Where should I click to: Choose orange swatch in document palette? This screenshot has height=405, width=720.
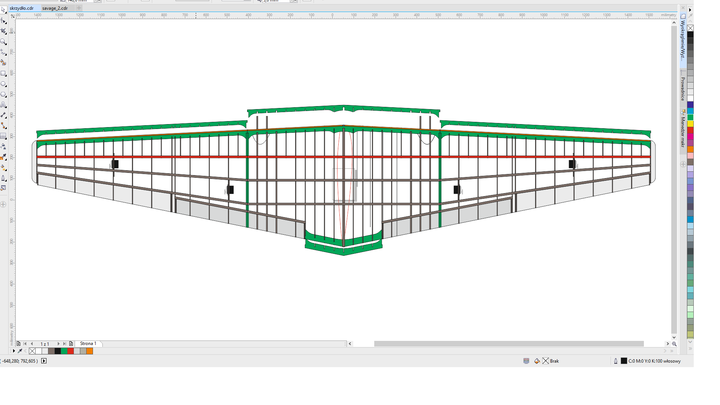(90, 351)
